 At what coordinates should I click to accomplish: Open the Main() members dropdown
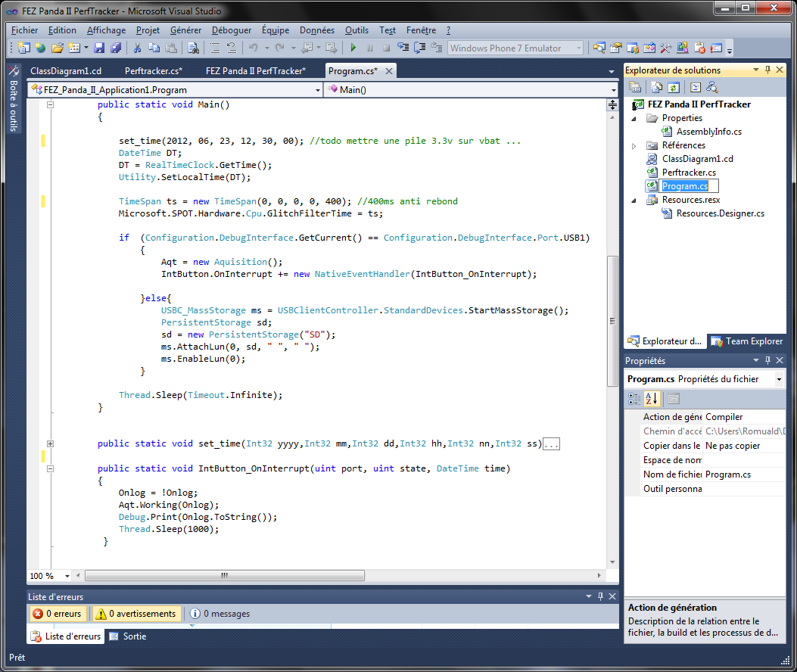tap(613, 90)
